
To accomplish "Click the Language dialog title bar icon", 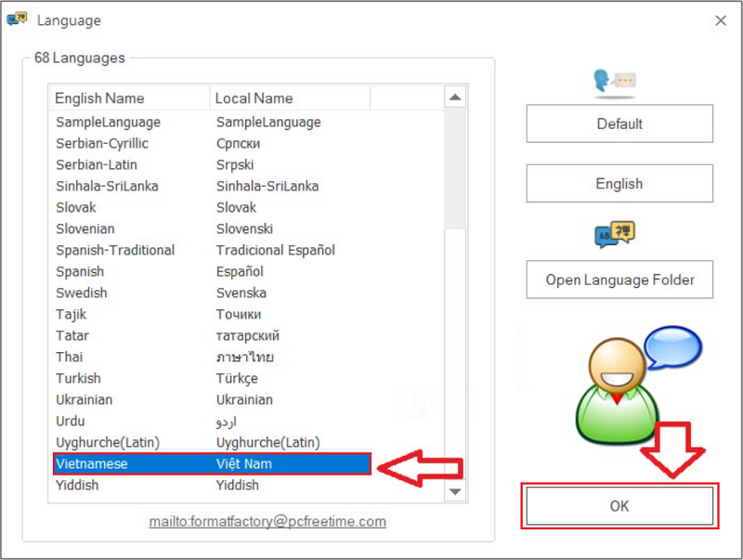I will point(17,20).
